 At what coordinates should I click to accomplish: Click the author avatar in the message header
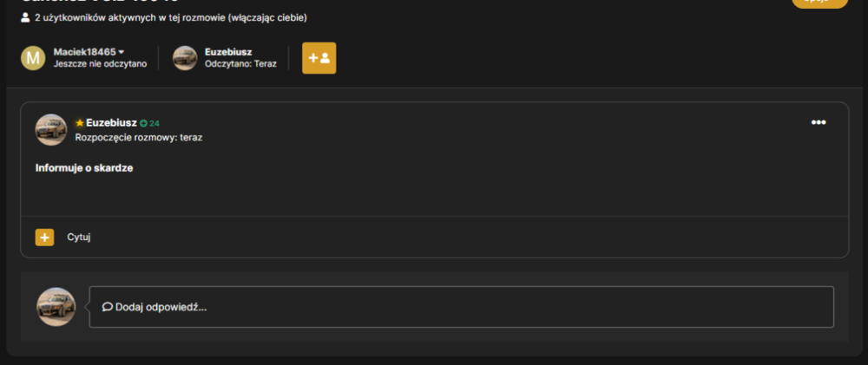pos(51,130)
